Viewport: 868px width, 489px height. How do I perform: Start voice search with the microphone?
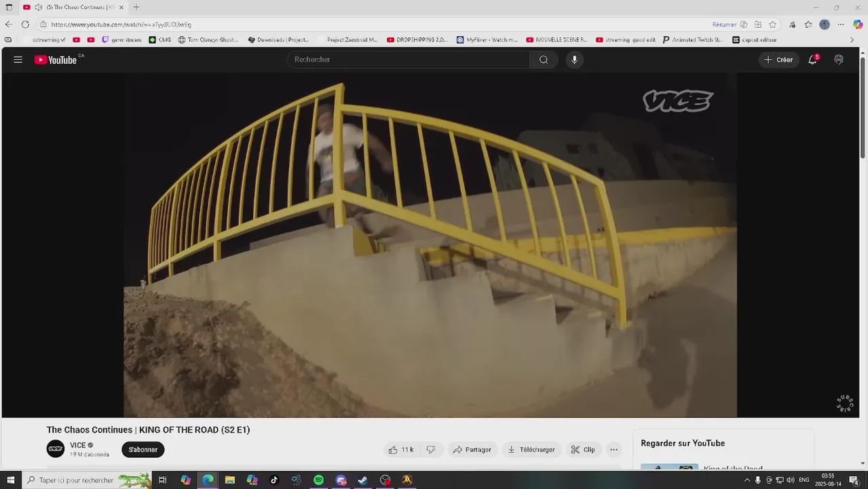point(575,60)
